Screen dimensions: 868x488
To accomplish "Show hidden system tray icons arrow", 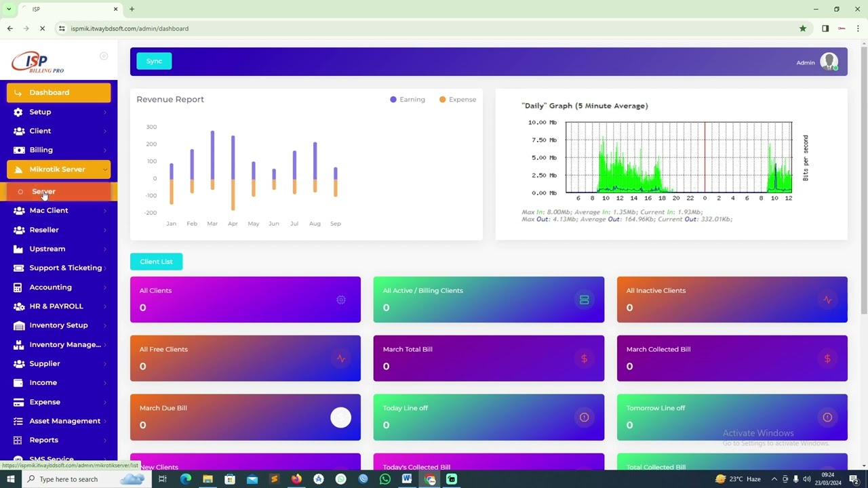I will click(774, 479).
